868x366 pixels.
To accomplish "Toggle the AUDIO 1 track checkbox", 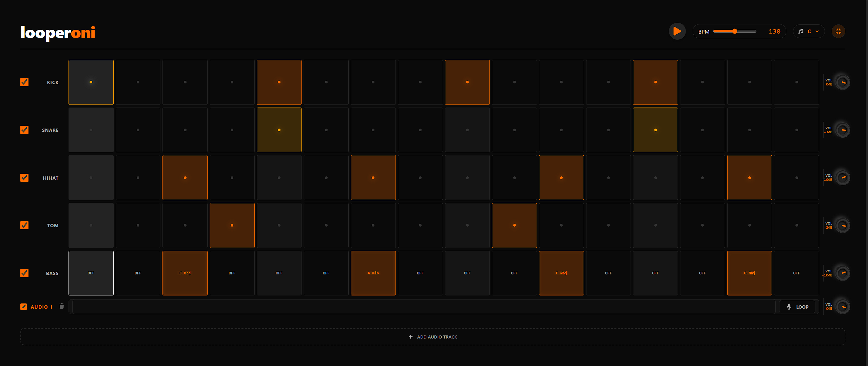I will tap(23, 306).
